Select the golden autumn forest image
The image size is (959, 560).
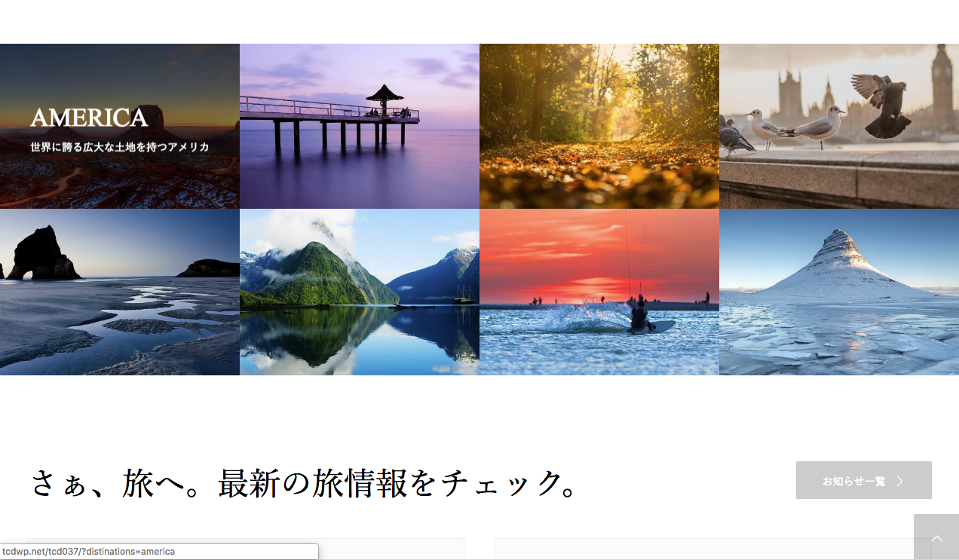(x=599, y=126)
